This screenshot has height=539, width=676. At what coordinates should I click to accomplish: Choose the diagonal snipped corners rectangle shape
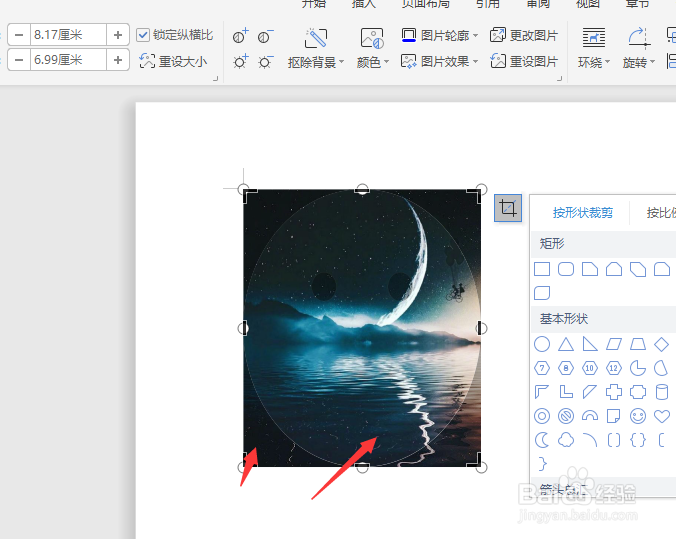pyautogui.click(x=638, y=269)
